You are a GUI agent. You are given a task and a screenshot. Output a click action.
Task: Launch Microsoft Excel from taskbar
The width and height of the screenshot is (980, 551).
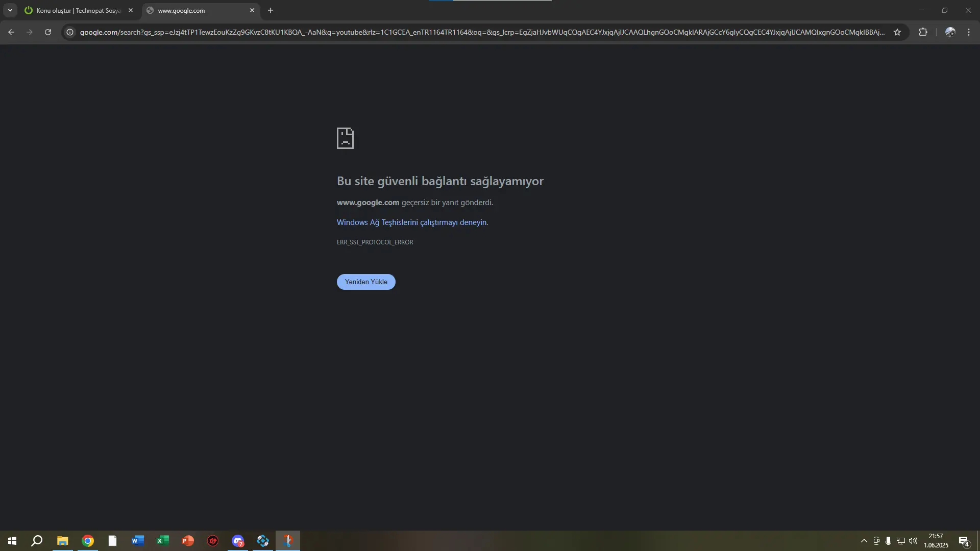(x=162, y=541)
